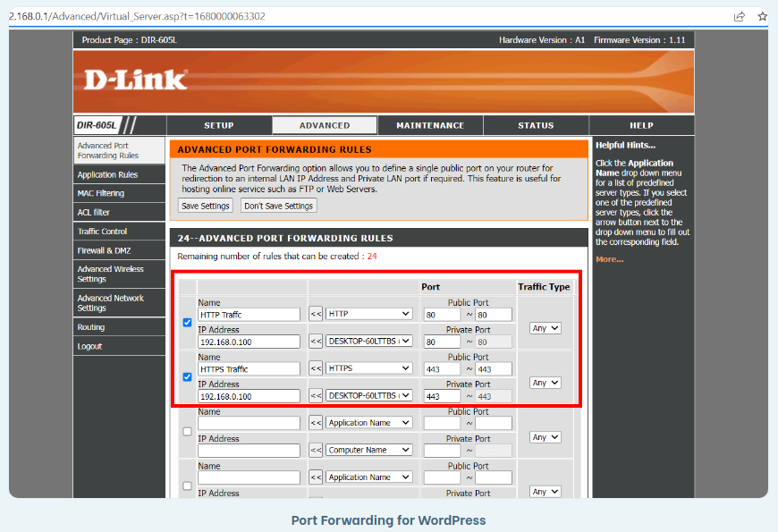Image resolution: width=778 pixels, height=532 pixels.
Task: Click the Product Page : DIR-605L text
Action: point(130,40)
